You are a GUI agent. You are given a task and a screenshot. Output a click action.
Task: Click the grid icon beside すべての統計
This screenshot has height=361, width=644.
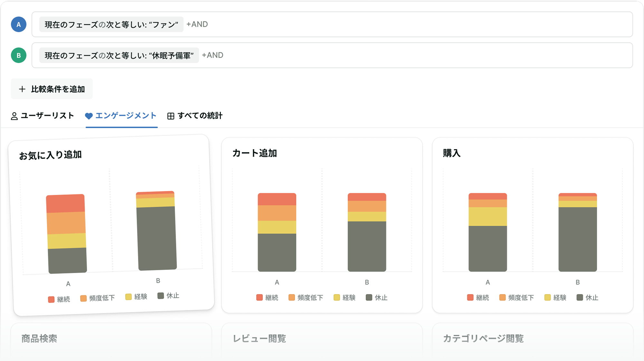[x=171, y=116]
